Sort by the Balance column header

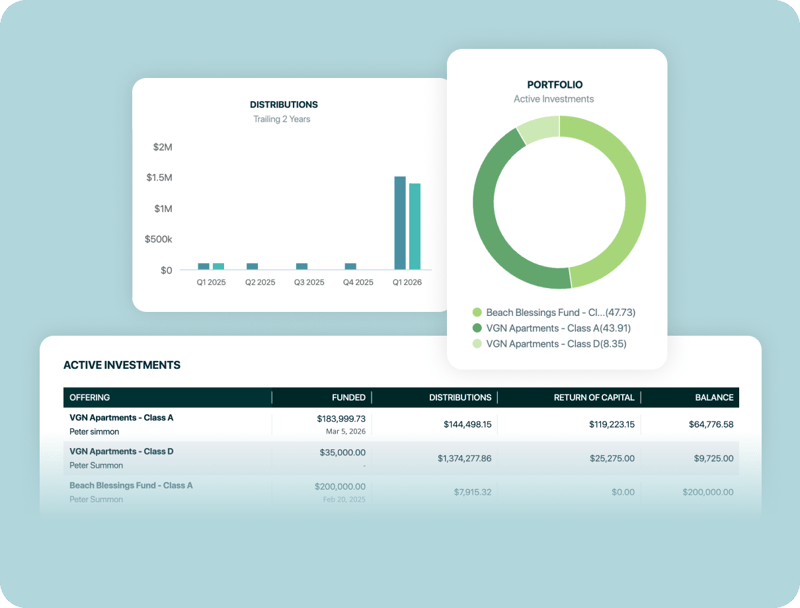point(714,397)
